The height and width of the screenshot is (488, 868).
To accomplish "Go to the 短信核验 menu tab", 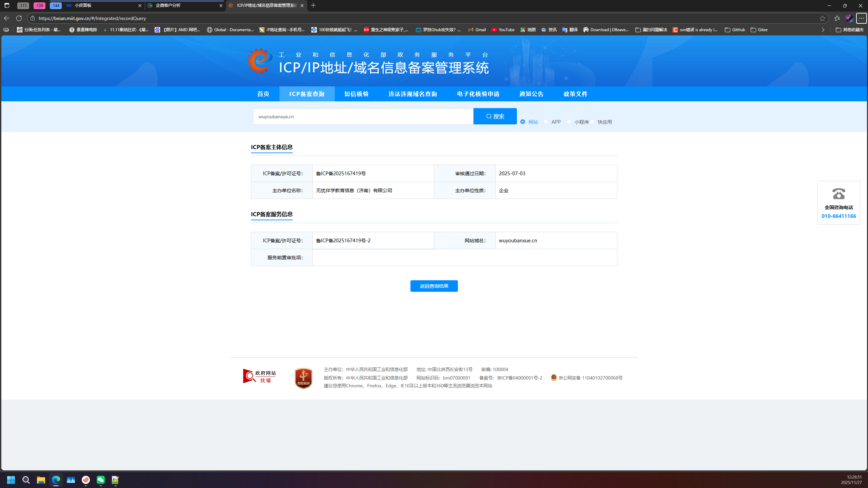I will pyautogui.click(x=356, y=94).
